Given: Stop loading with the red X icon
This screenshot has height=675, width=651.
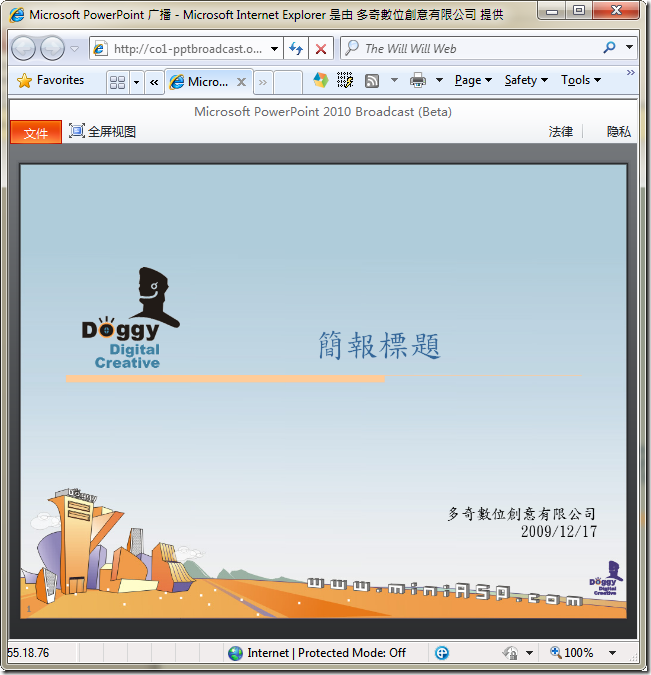Looking at the screenshot, I should click(x=321, y=48).
